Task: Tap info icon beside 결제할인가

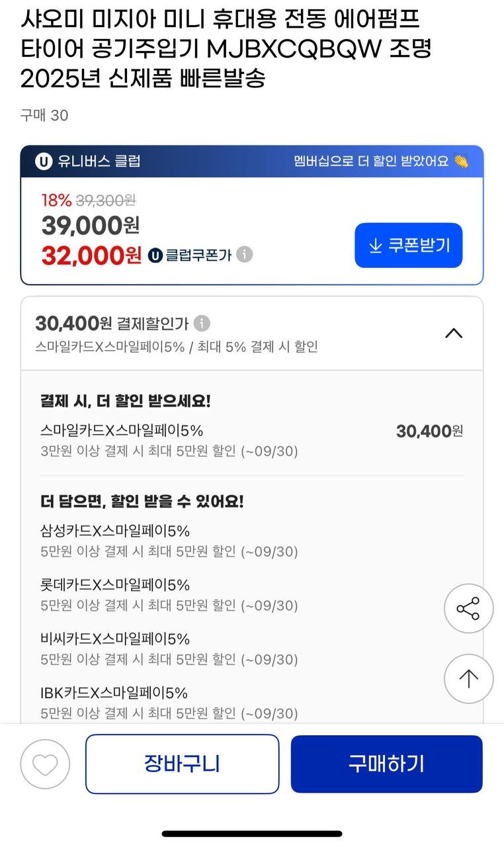Action: click(202, 324)
